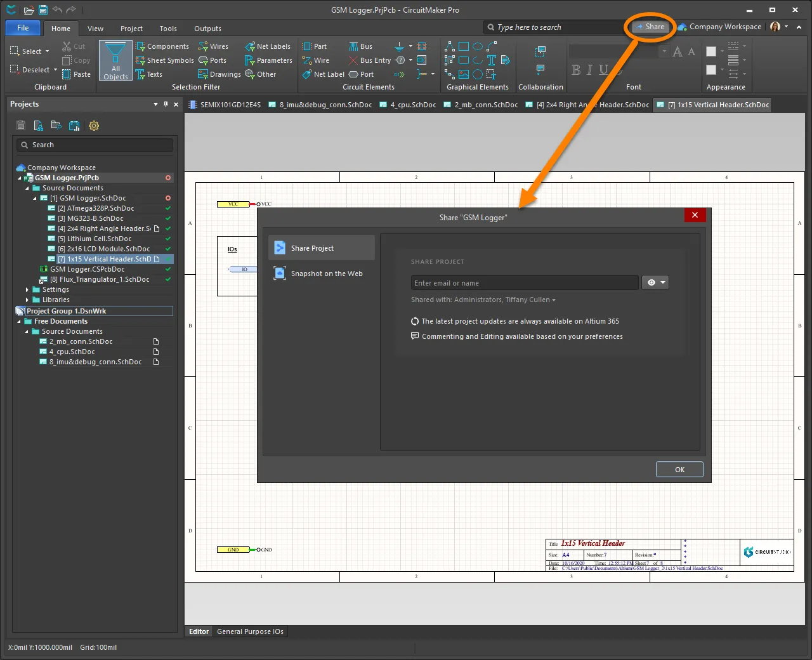Screen dimensions: 812x660
Task: Switch to the 2_mb_conn.SchDoc document tab
Action: [x=480, y=105]
